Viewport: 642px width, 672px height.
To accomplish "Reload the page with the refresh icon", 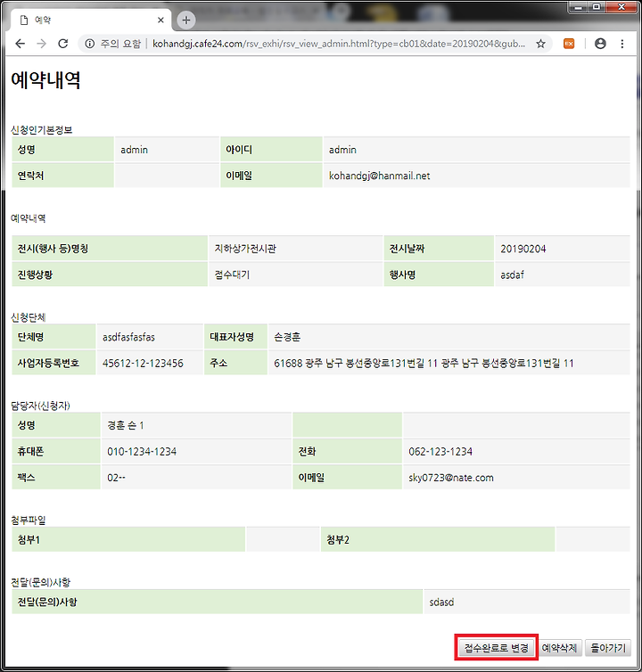I will click(63, 44).
